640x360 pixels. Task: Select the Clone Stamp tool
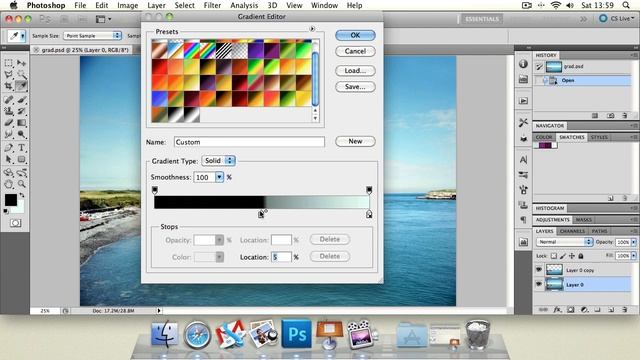point(9,111)
